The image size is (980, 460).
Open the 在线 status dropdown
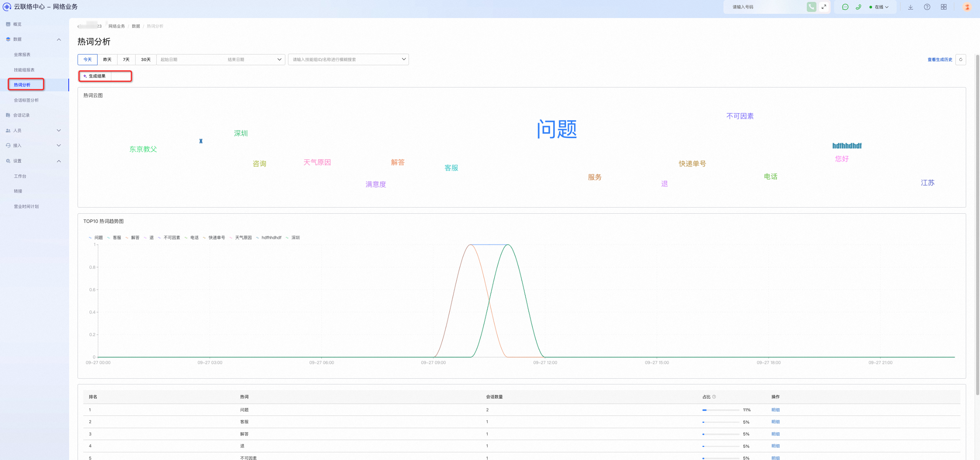click(879, 7)
